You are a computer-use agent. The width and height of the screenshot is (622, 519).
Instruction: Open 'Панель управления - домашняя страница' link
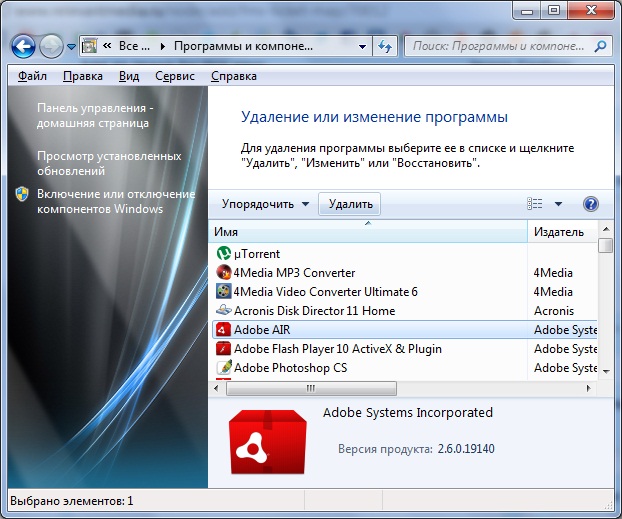[x=95, y=115]
